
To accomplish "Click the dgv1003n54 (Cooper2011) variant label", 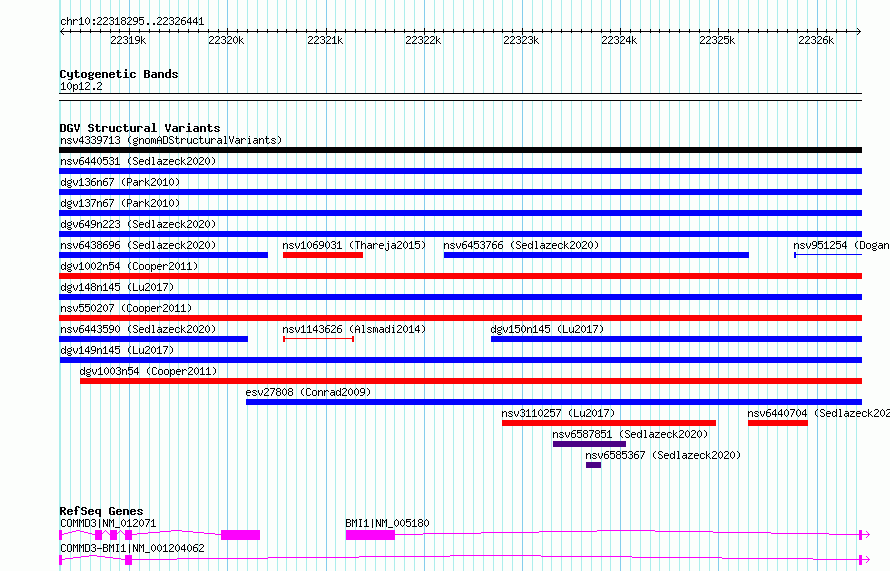I will pos(148,371).
